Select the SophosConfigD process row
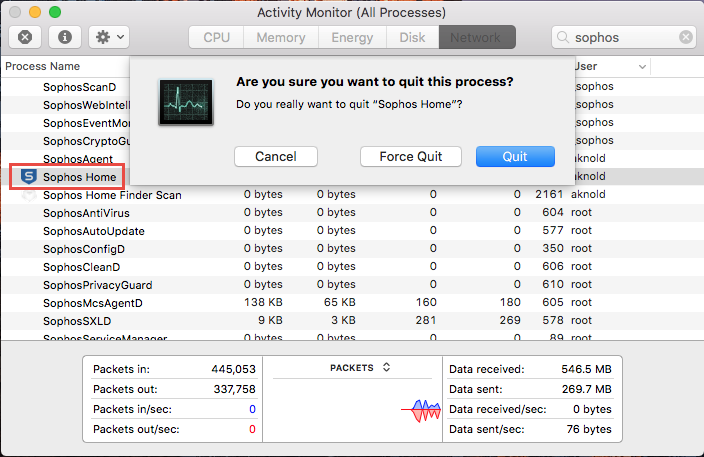The image size is (704, 457). point(352,249)
